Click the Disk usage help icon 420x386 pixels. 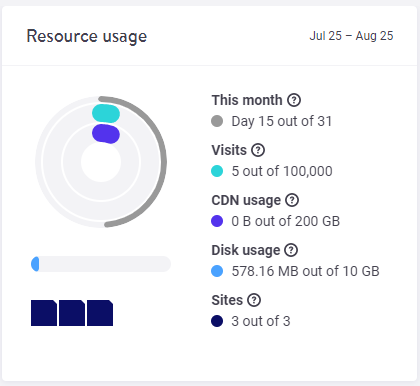(x=291, y=250)
